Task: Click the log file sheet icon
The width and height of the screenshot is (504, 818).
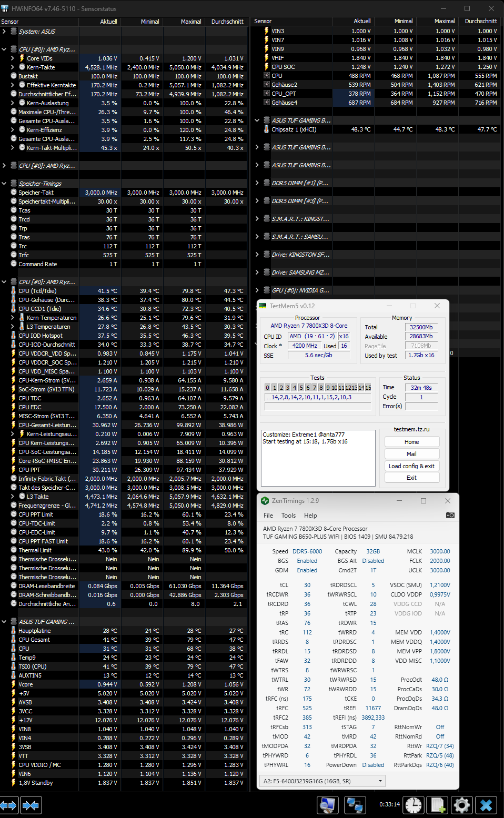Action: click(x=438, y=805)
